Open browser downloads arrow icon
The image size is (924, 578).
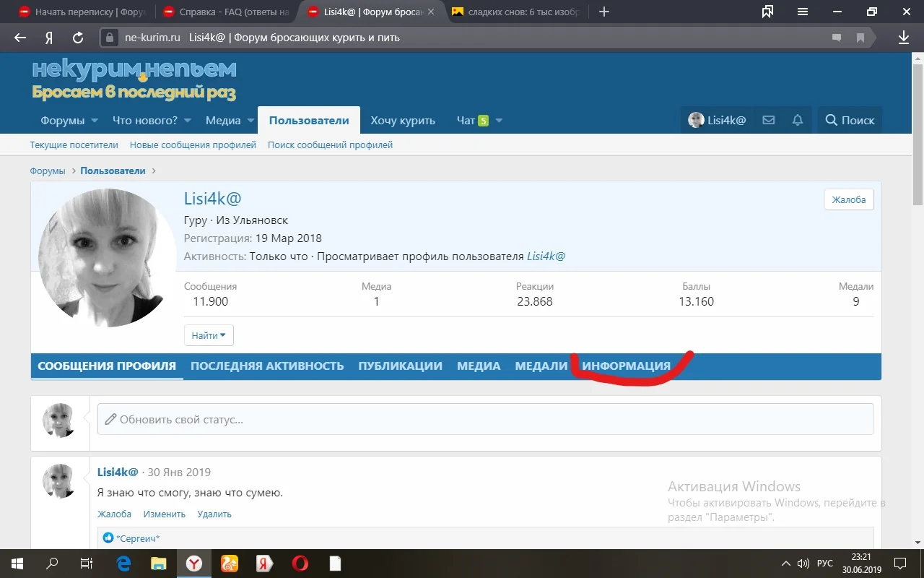[903, 38]
